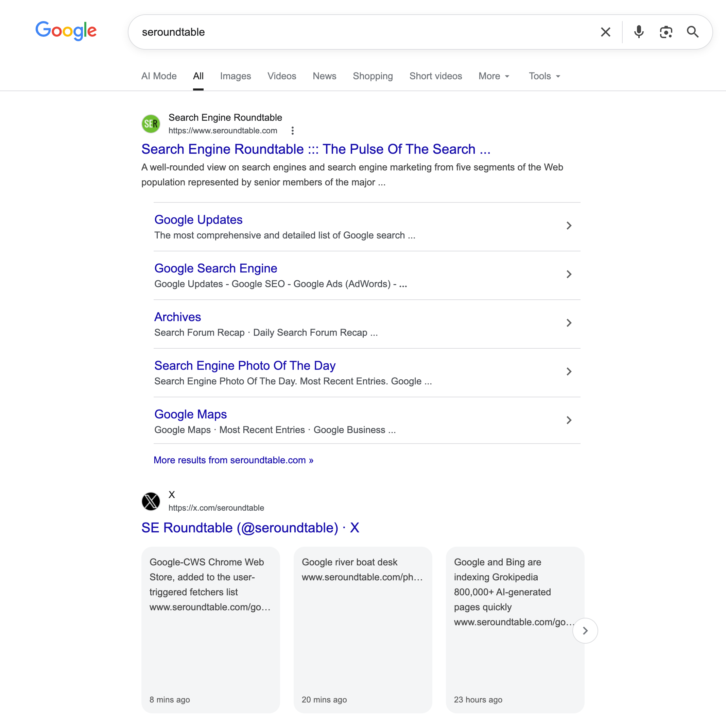
Task: Open the News tab
Action: pyautogui.click(x=324, y=76)
